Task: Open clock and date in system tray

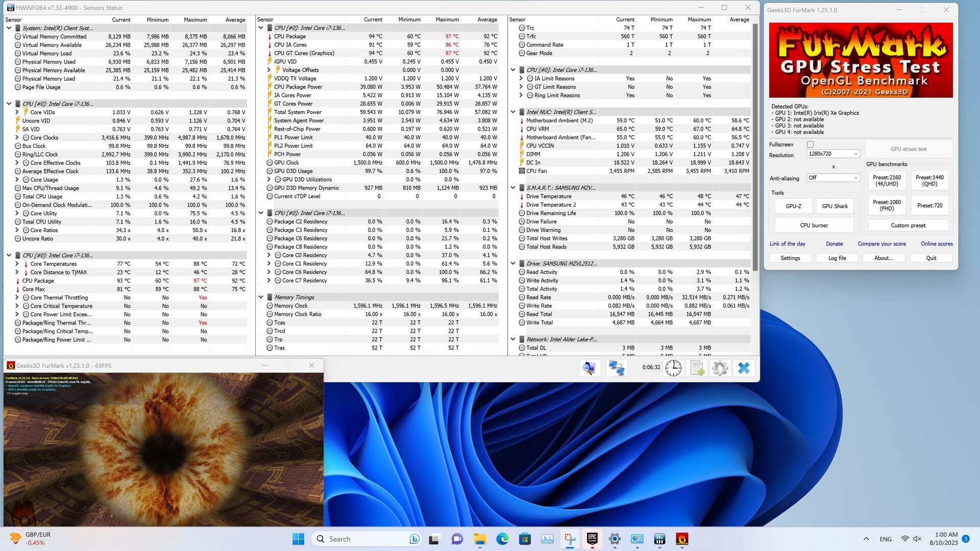Action: pos(944,539)
